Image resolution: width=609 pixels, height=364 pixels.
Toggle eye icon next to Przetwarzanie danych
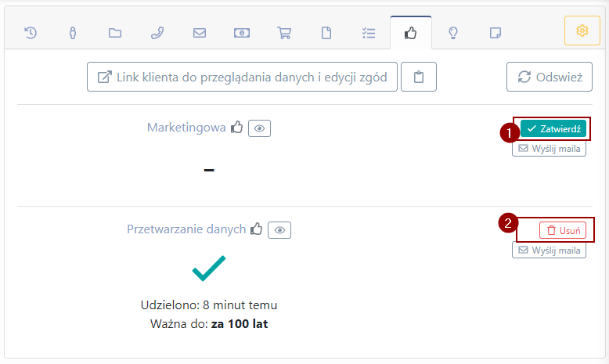(x=279, y=230)
